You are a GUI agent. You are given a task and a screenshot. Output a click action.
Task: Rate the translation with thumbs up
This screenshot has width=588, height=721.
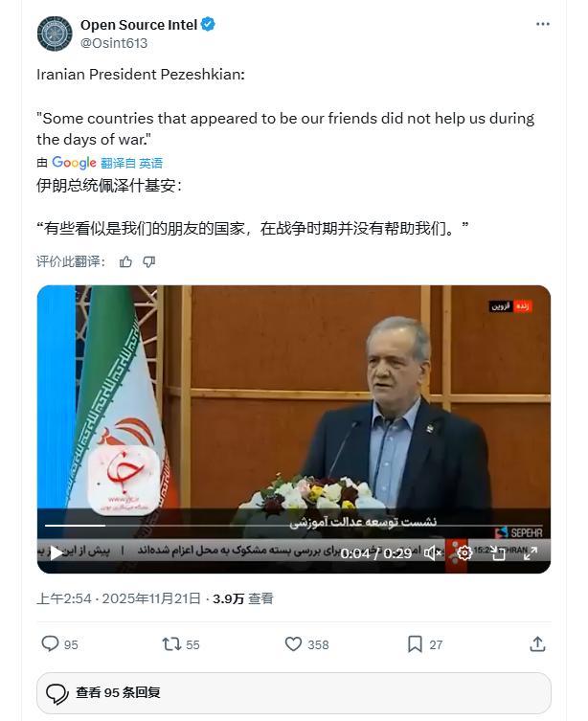click(x=125, y=261)
